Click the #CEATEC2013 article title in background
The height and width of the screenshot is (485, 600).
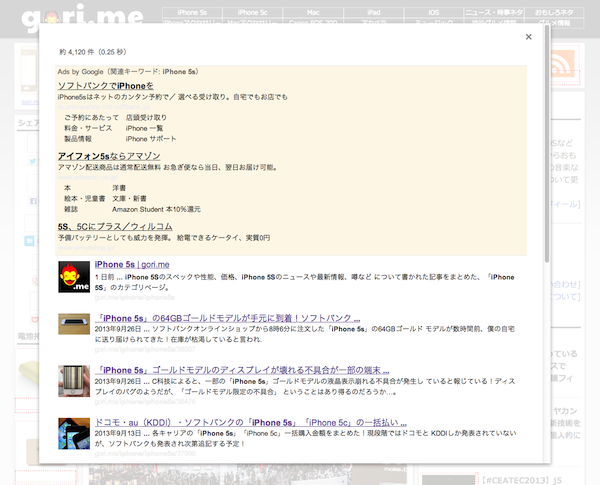(522, 480)
